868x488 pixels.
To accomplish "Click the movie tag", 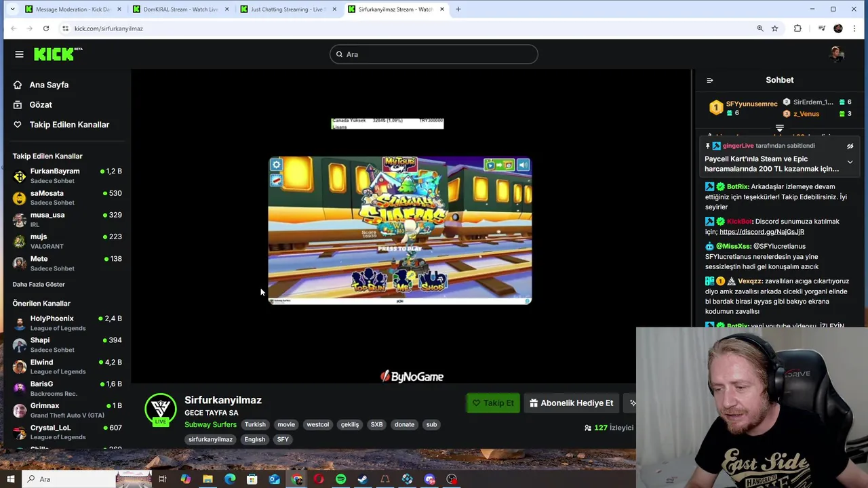I will [x=286, y=425].
